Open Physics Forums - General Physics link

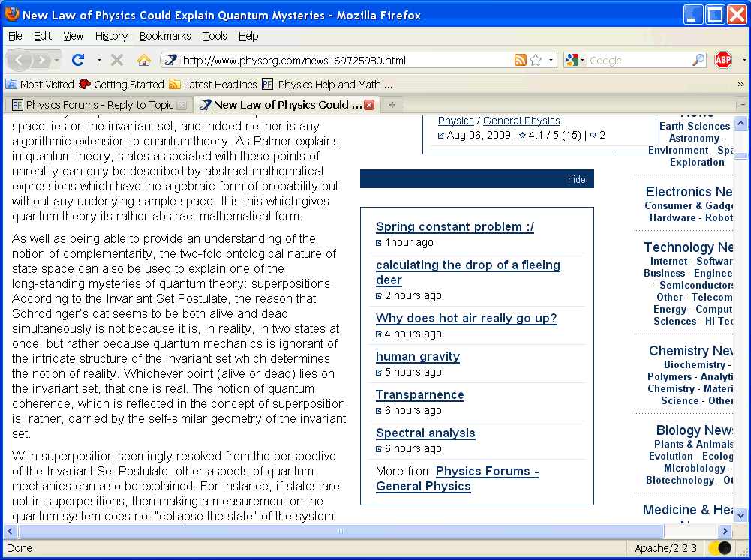pos(458,478)
